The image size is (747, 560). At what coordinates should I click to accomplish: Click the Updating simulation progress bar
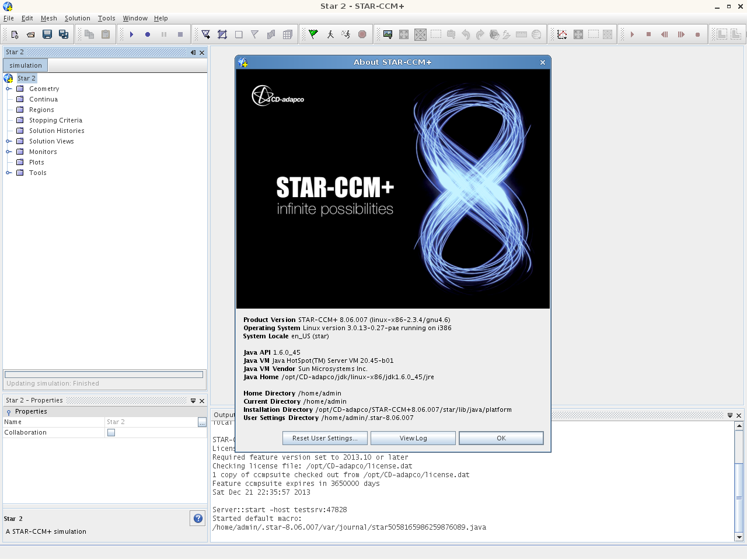(x=104, y=374)
